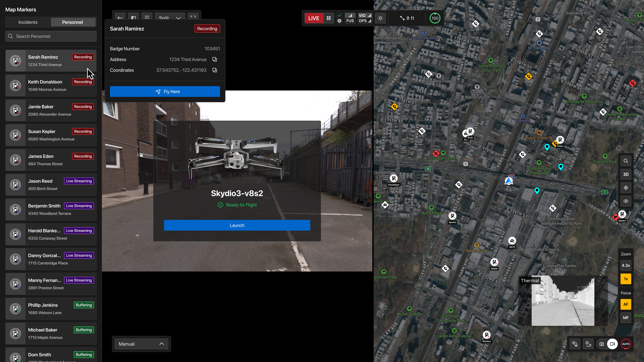This screenshot has height=362, width=644.
Task: Click the 0 ft distance readout
Action: (x=407, y=18)
